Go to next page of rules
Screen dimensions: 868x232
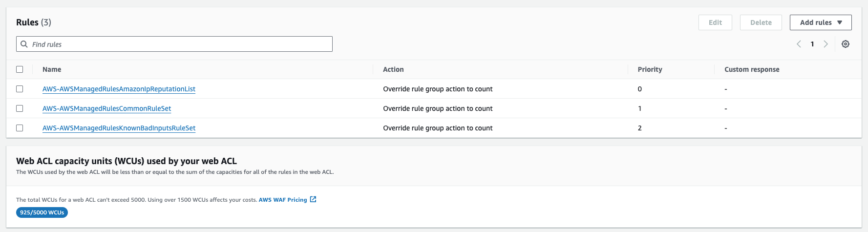click(826, 44)
